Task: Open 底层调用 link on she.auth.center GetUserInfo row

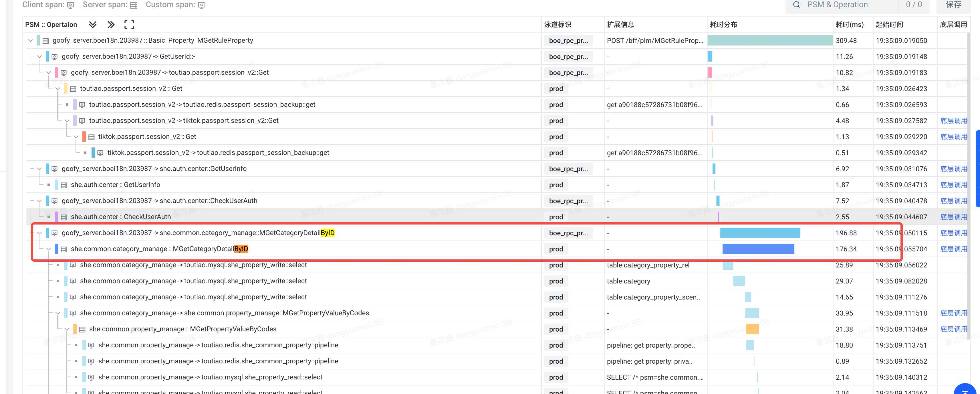Action: 953,185
